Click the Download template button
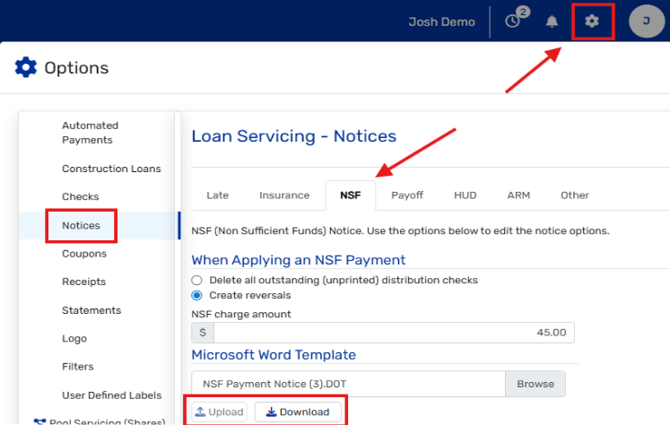Image resolution: width=670 pixels, height=425 pixels. 298,412
